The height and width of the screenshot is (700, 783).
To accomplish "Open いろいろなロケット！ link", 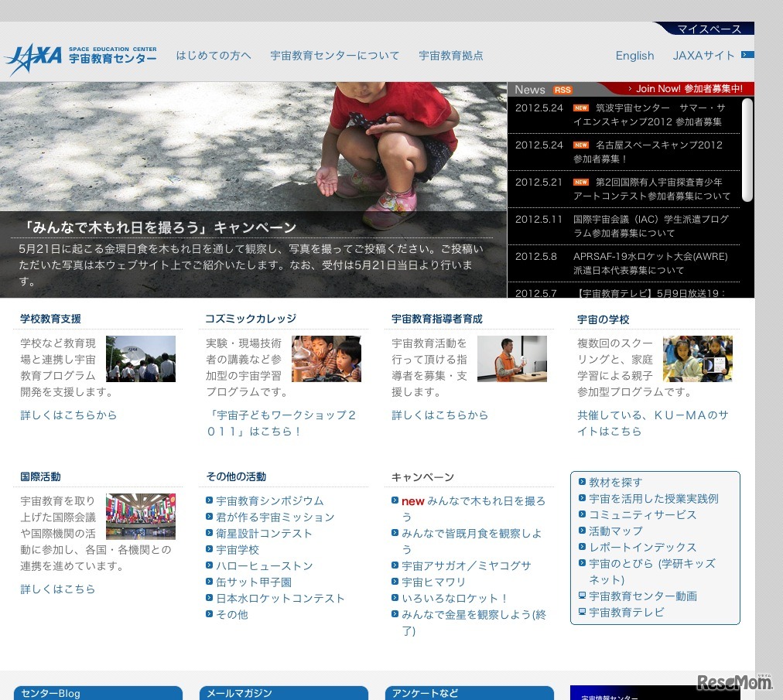I will pyautogui.click(x=455, y=598).
